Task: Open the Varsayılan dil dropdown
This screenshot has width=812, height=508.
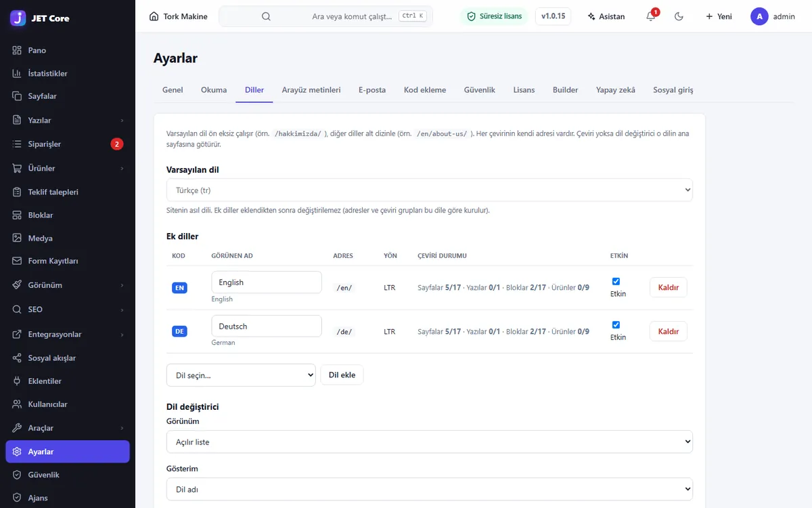Action: coord(430,190)
